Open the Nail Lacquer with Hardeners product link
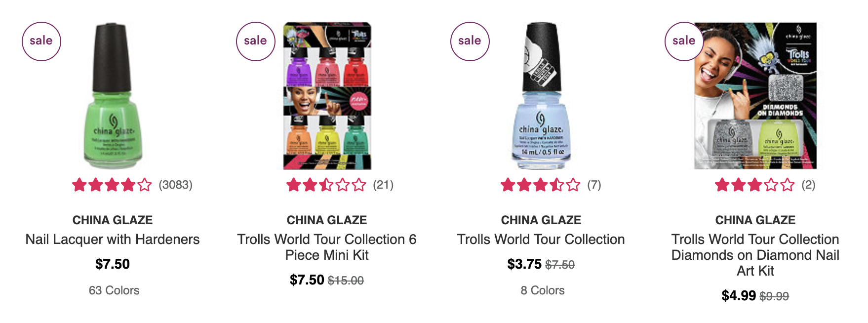The width and height of the screenshot is (868, 323). coord(113,240)
